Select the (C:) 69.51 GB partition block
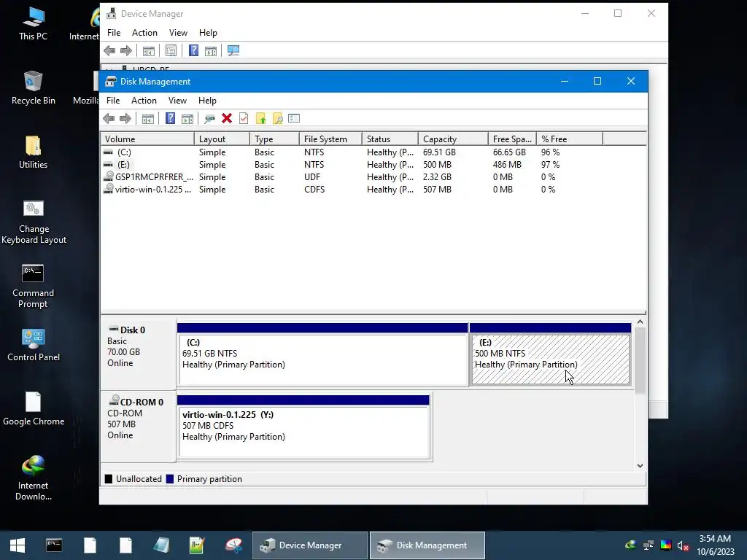Image resolution: width=747 pixels, height=560 pixels. click(x=322, y=355)
